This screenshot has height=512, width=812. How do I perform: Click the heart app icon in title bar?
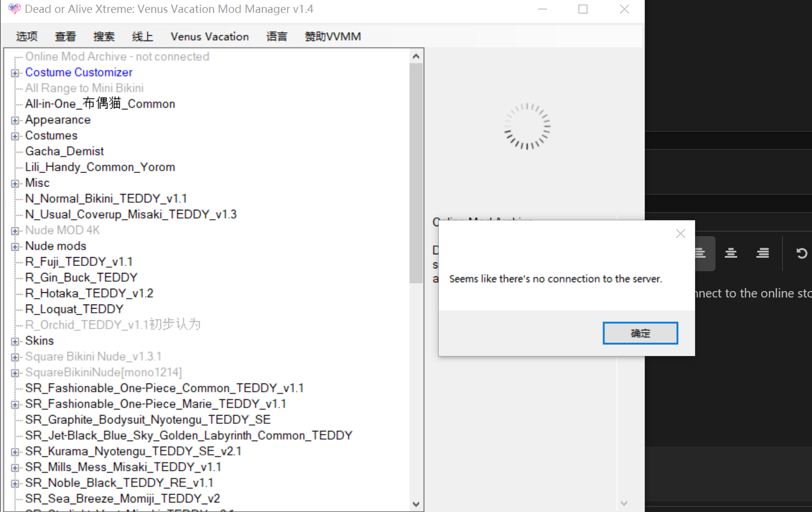pyautogui.click(x=14, y=9)
